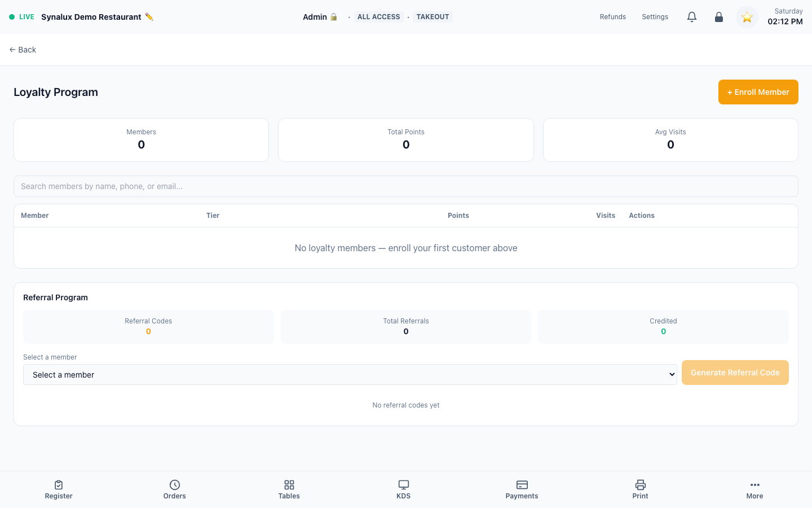
Task: Open Settings page
Action: [655, 17]
